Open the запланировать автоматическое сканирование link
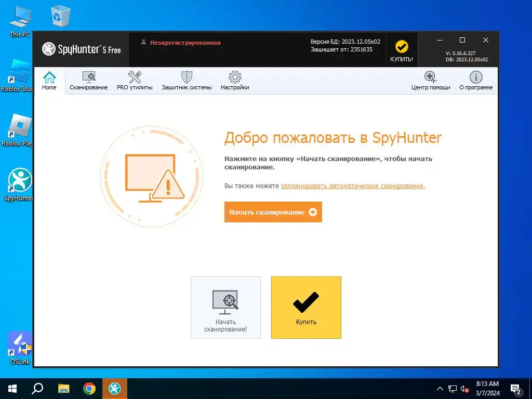This screenshot has height=399, width=532. click(x=353, y=186)
